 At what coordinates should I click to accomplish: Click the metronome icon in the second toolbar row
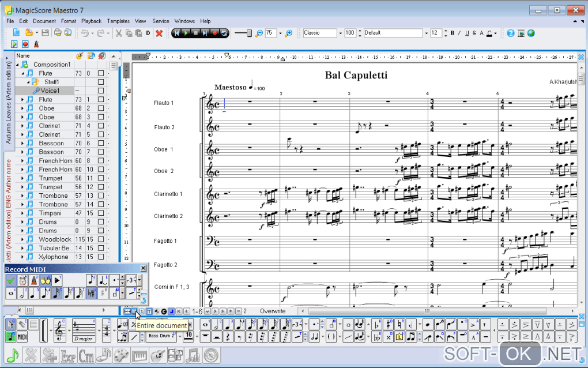click(x=36, y=44)
